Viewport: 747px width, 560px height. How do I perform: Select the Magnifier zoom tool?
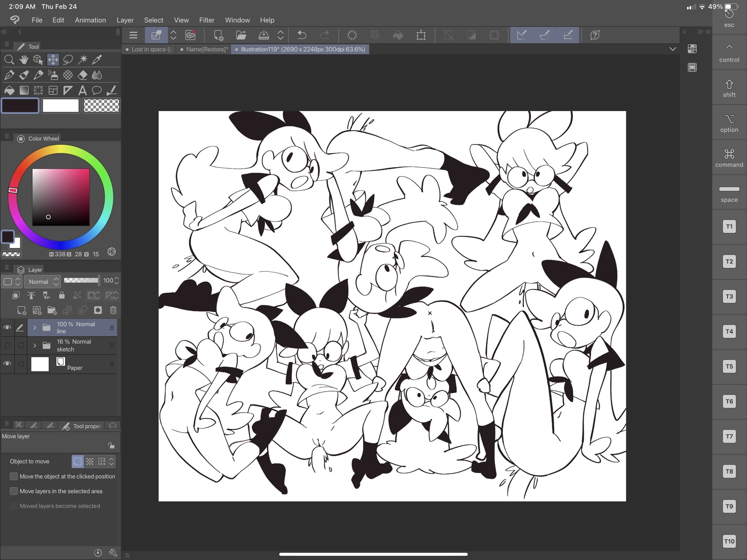[9, 60]
